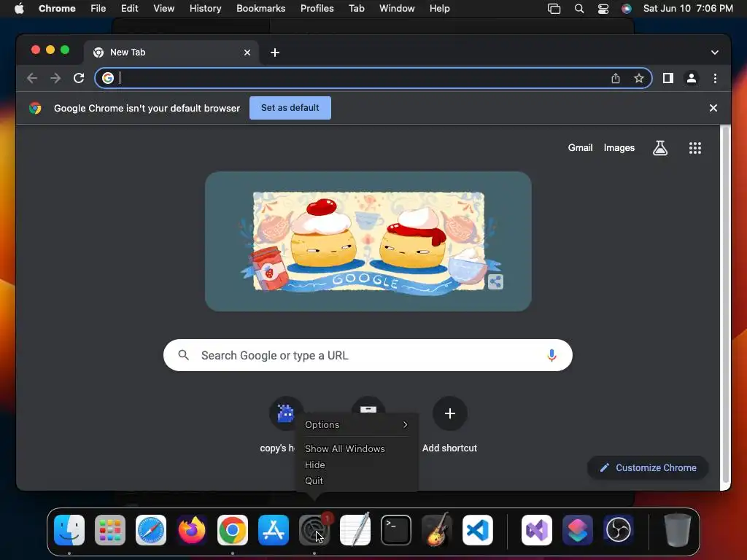
Task: Dismiss the default browser banner
Action: coord(713,108)
